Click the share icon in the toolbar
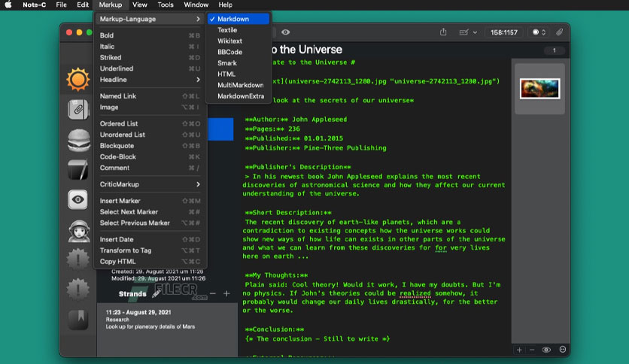This screenshot has width=629, height=364. pos(443,32)
